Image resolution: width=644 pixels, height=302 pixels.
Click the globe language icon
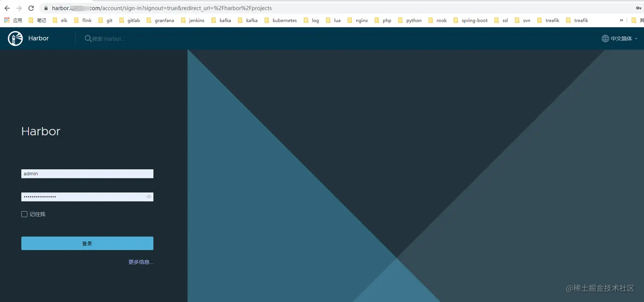pyautogui.click(x=605, y=38)
